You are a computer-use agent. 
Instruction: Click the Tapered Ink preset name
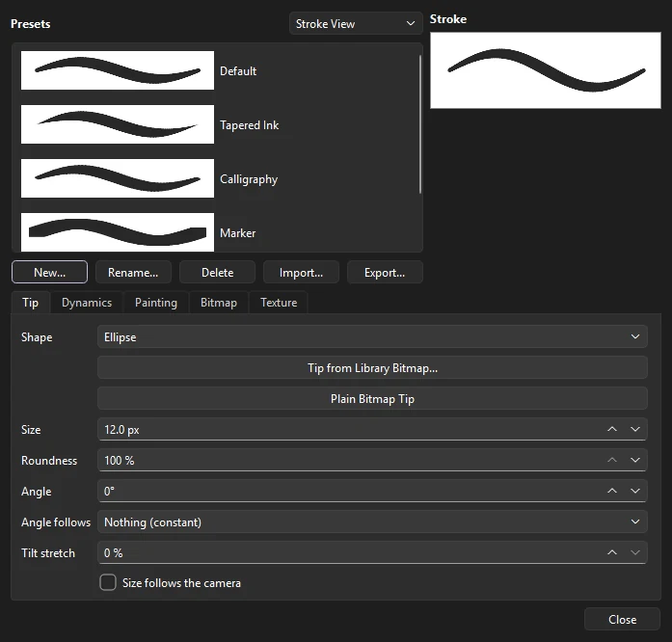pyautogui.click(x=249, y=124)
